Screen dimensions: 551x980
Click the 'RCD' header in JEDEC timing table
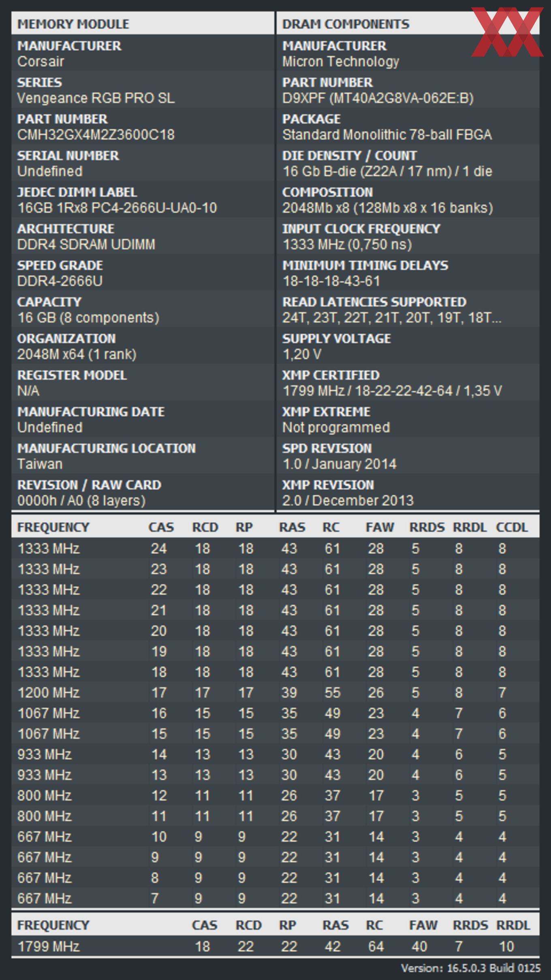coord(205,527)
